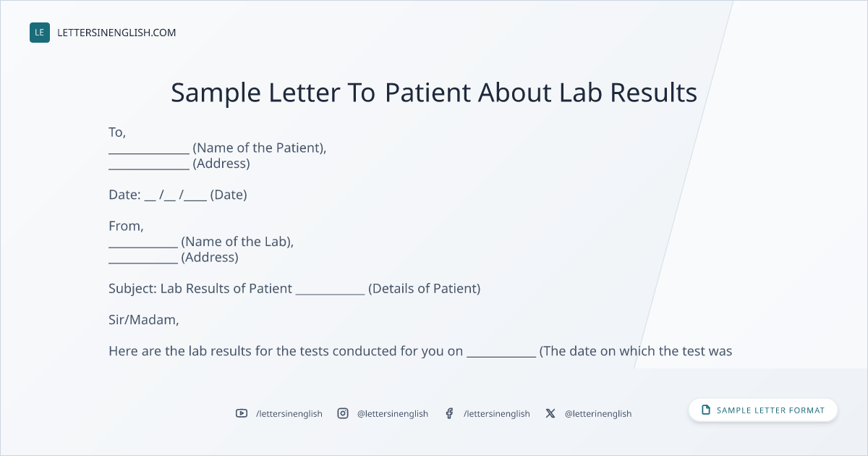This screenshot has width=868, height=456.
Task: Open the @letterinenglish X handle
Action: (598, 413)
